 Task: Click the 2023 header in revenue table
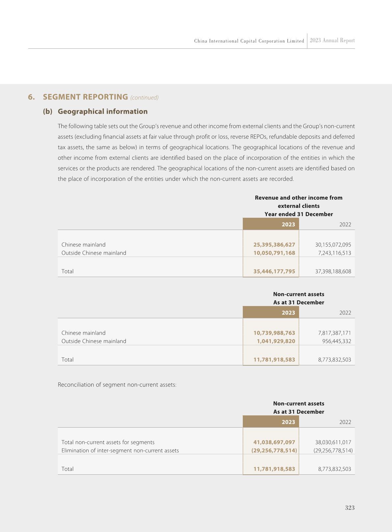click(x=288, y=224)
